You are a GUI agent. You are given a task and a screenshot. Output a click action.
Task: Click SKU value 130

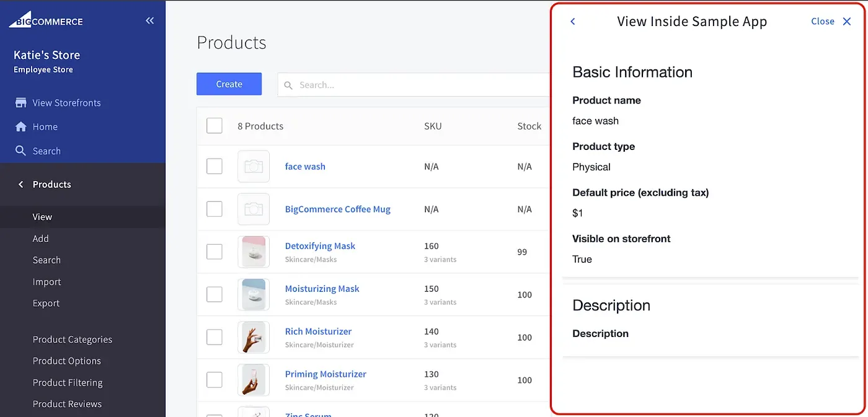432,374
